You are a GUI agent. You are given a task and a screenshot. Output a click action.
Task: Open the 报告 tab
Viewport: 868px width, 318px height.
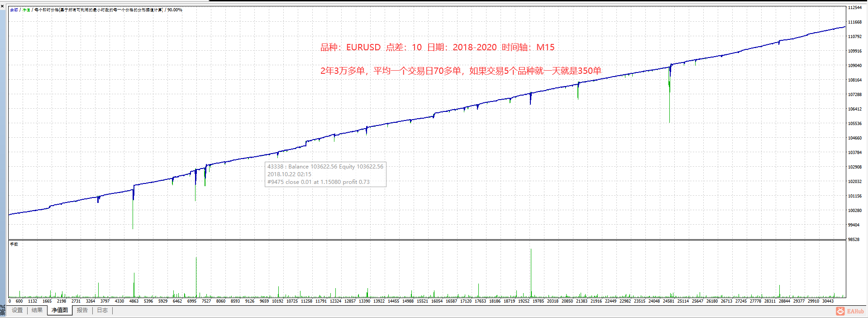coord(82,310)
